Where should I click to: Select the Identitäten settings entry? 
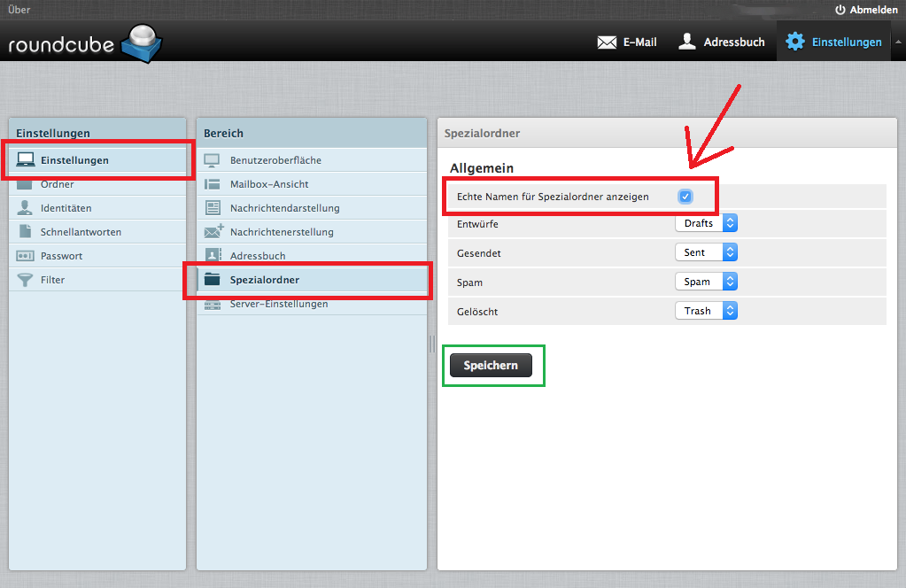click(97, 208)
